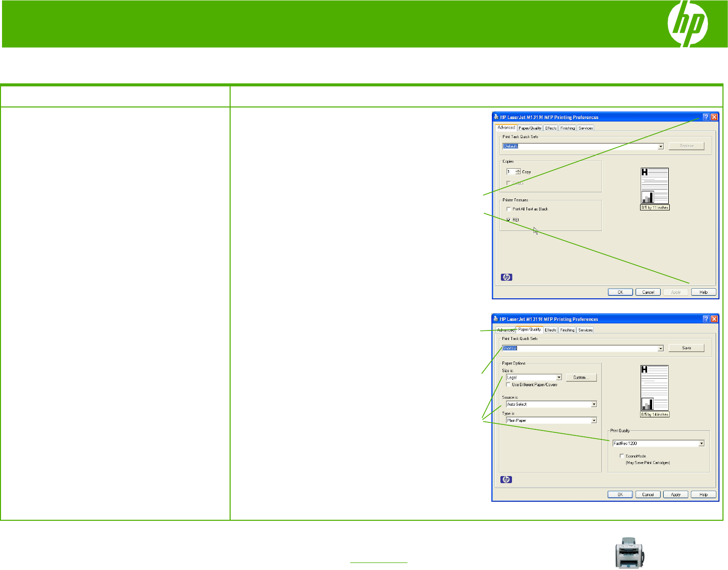Switch to Advanced tab in the dialog showing Paper/Quality
The height and width of the screenshot is (570, 728).
point(505,330)
